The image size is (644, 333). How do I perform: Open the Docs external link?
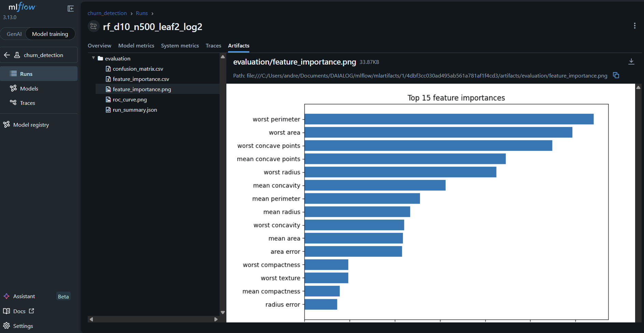(18, 311)
